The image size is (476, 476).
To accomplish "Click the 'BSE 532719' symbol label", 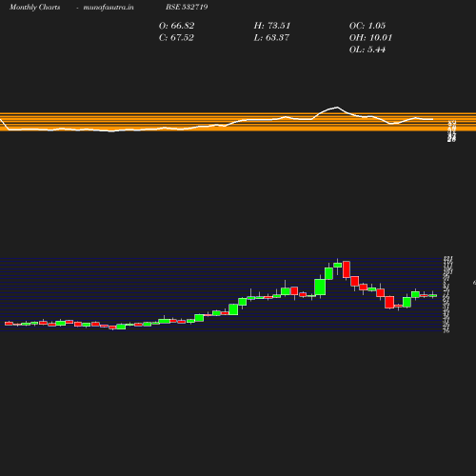I will pyautogui.click(x=187, y=7).
